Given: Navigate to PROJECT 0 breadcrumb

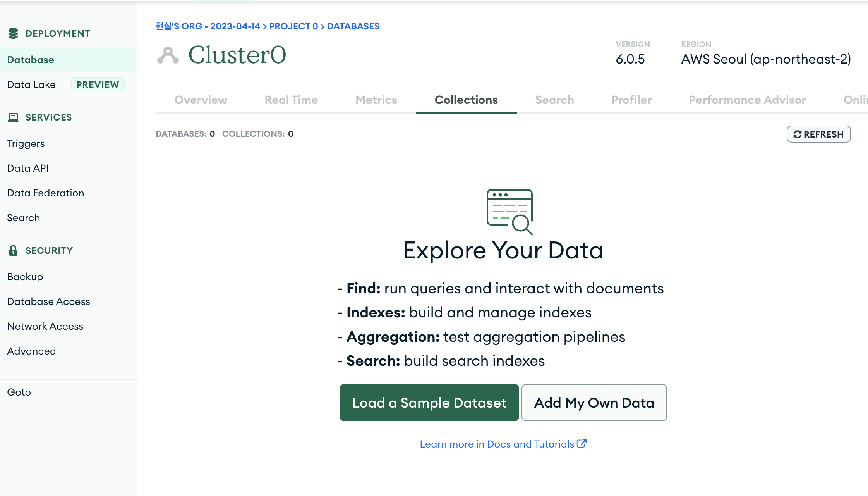Looking at the screenshot, I should pos(293,26).
